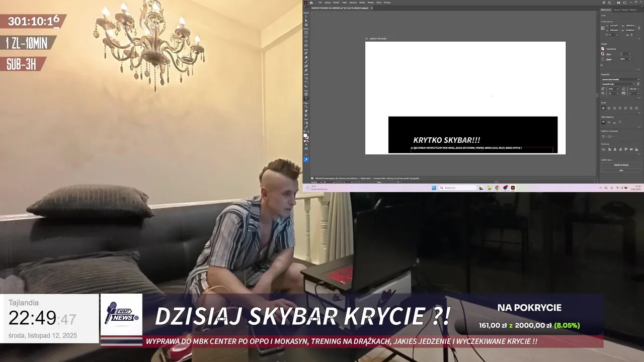Open the Tekst menu

tap(344, 3)
